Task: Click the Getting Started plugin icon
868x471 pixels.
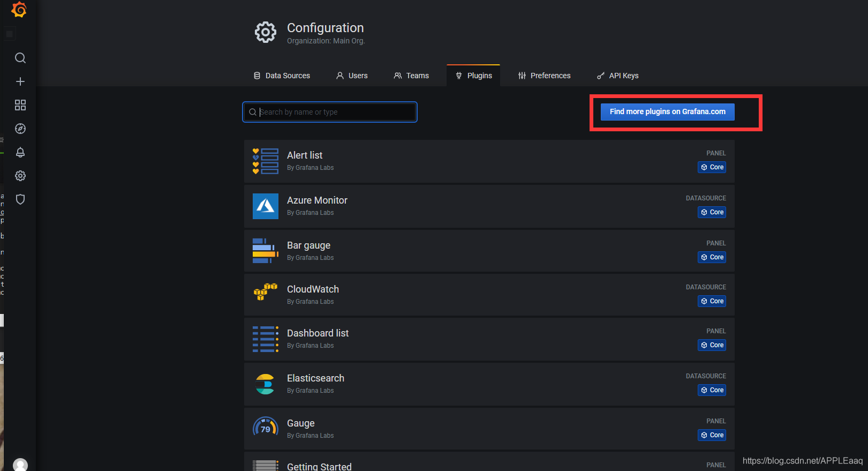Action: [266, 465]
